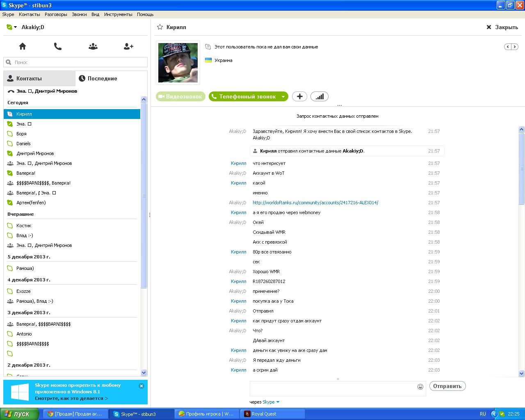This screenshot has width=525, height=420.
Task: Open the Костик conversation
Action: [x=72, y=226]
